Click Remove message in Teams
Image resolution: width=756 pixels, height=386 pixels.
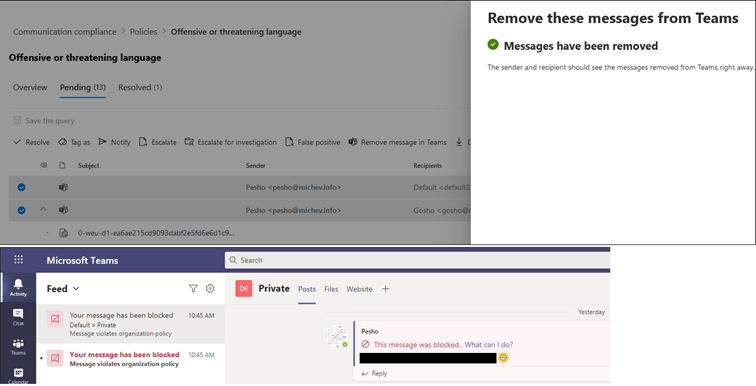point(397,142)
